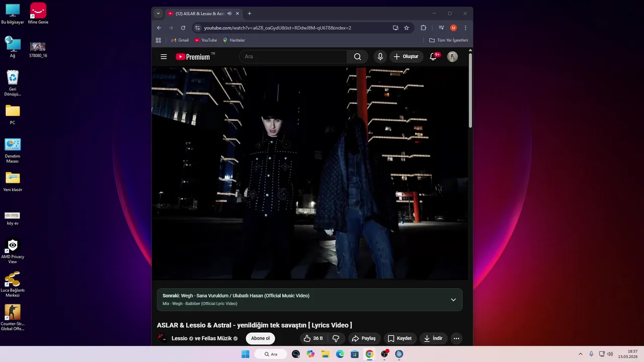
Task: Open the apps grid in bookmarks bar
Action: (158, 40)
